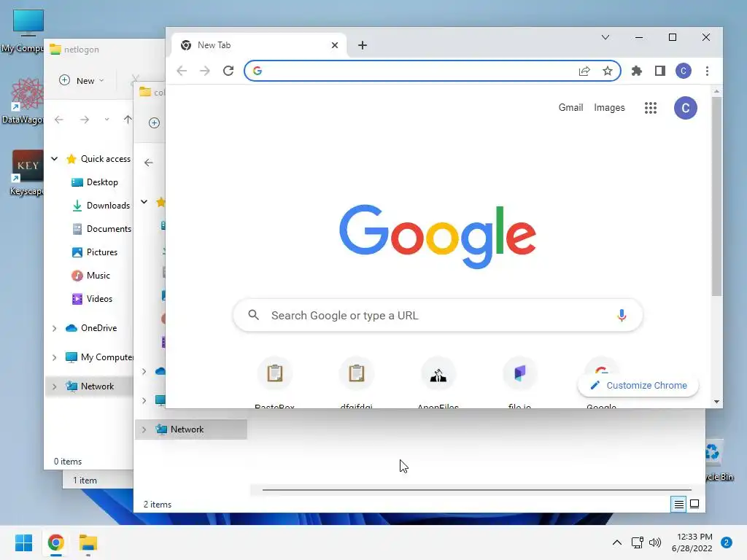Click the Search Google or type a URL box
Viewport: 747px width, 560px height.
(x=438, y=315)
